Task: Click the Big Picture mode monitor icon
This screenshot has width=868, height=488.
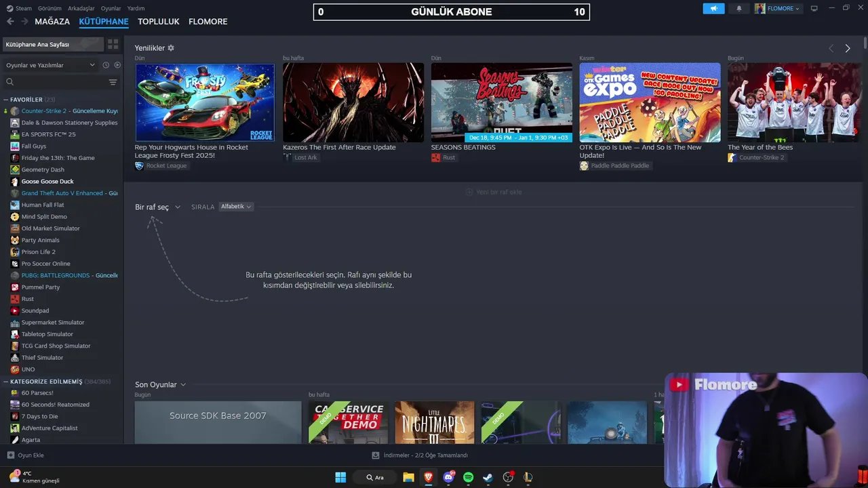Action: (814, 8)
